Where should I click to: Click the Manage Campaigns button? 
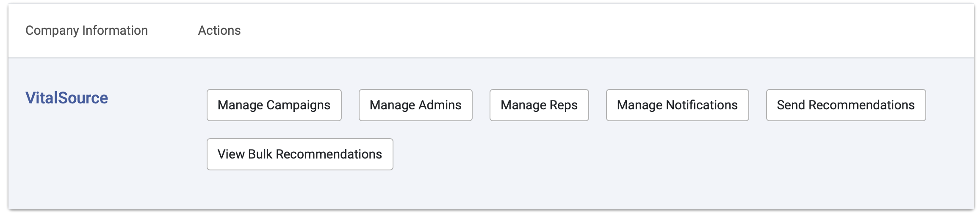274,105
